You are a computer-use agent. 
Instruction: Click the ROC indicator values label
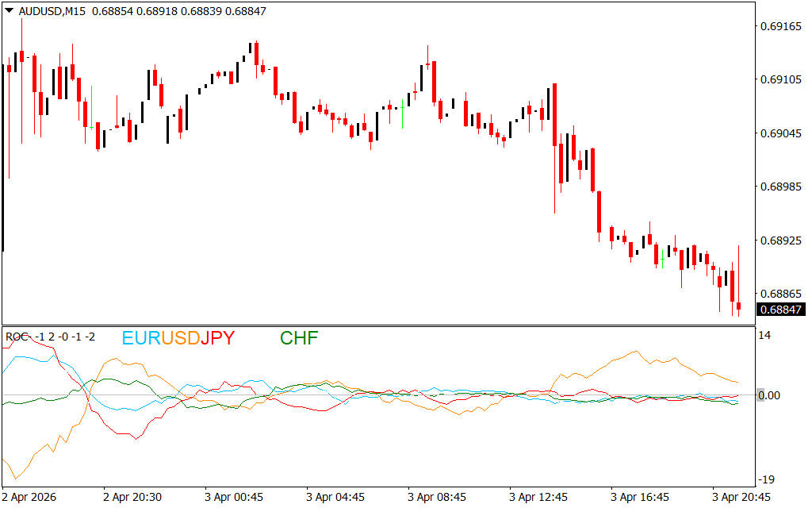(51, 337)
